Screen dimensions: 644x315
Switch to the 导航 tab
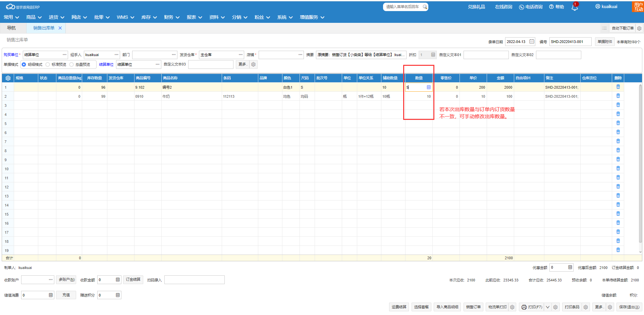point(11,28)
